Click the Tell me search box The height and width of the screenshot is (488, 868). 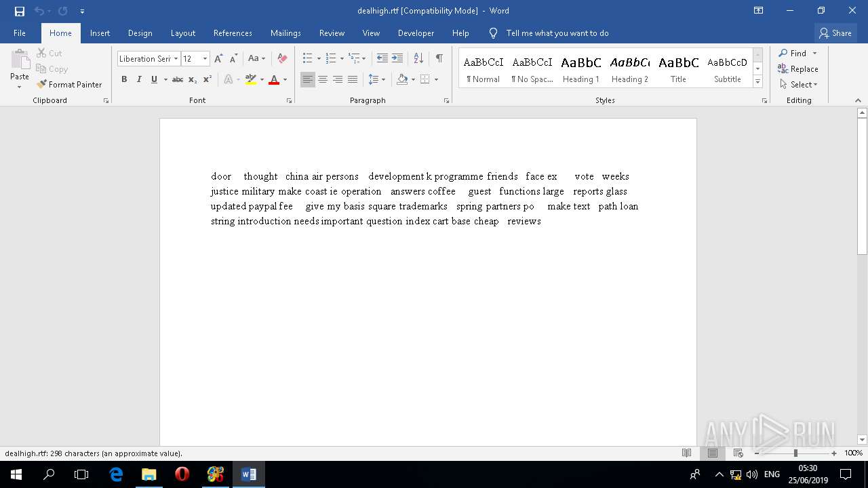tap(557, 33)
